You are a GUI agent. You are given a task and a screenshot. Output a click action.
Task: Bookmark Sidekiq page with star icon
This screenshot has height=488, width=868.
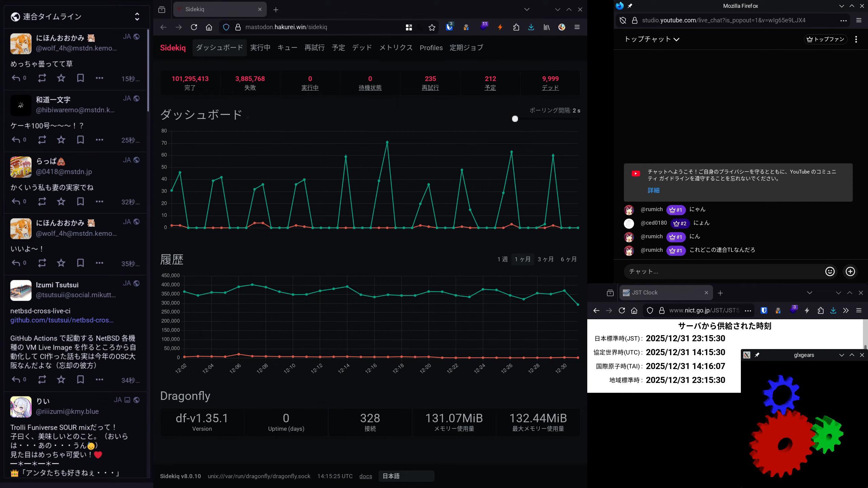[432, 27]
